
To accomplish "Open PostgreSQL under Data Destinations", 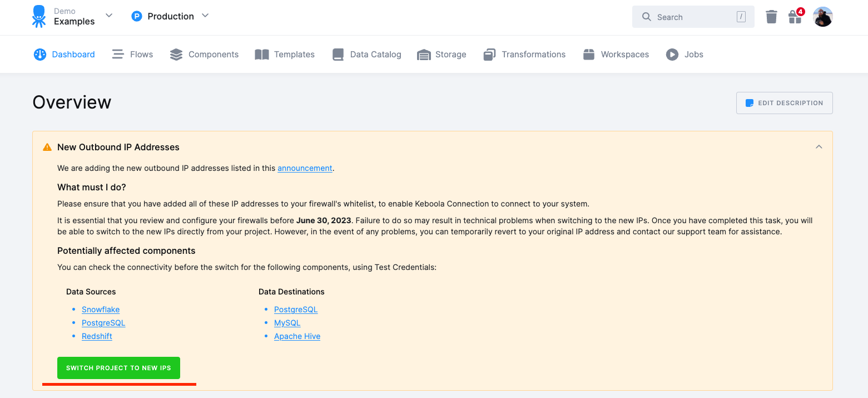I will 296,309.
